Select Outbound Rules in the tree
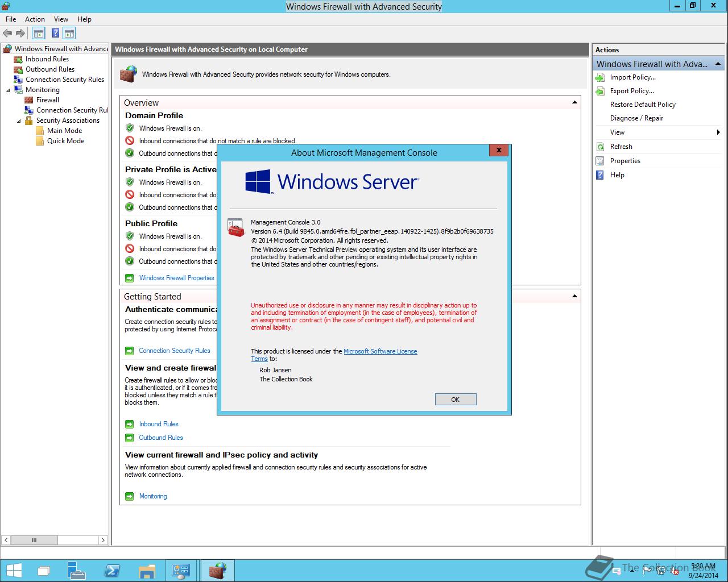This screenshot has width=728, height=582. coord(50,69)
